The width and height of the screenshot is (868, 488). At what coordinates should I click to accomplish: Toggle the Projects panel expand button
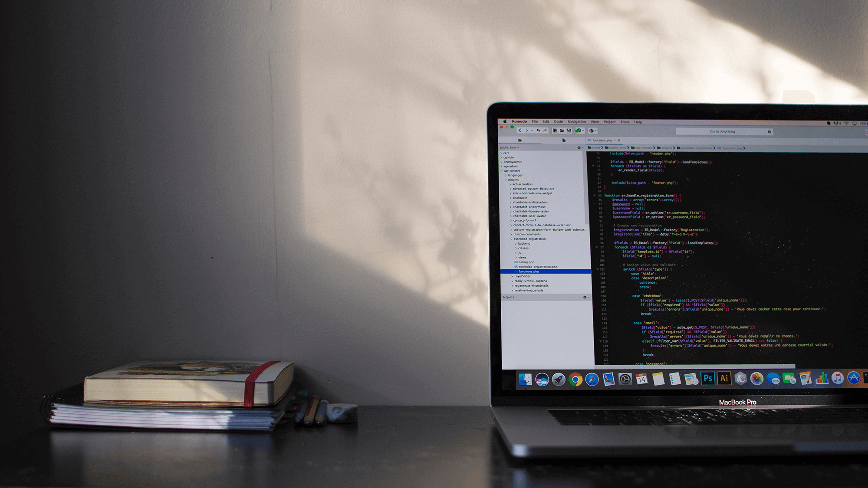tap(589, 297)
